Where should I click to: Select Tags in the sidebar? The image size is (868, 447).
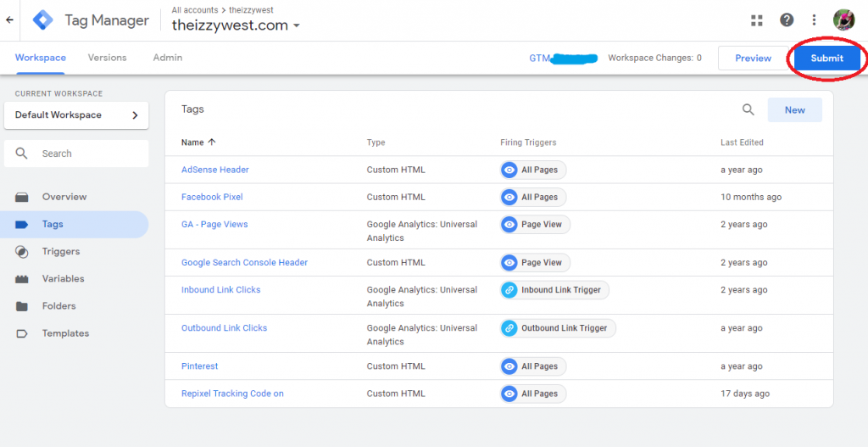pyautogui.click(x=75, y=224)
